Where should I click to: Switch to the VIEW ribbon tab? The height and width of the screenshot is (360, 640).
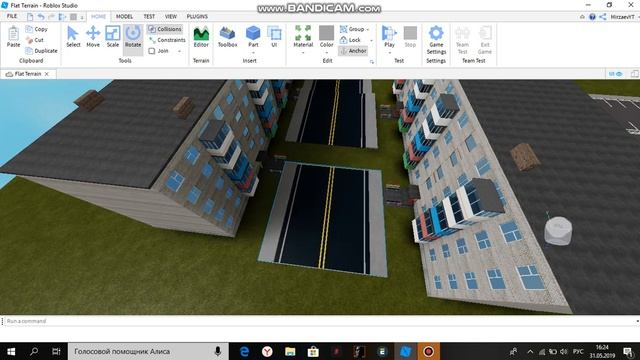click(x=171, y=17)
